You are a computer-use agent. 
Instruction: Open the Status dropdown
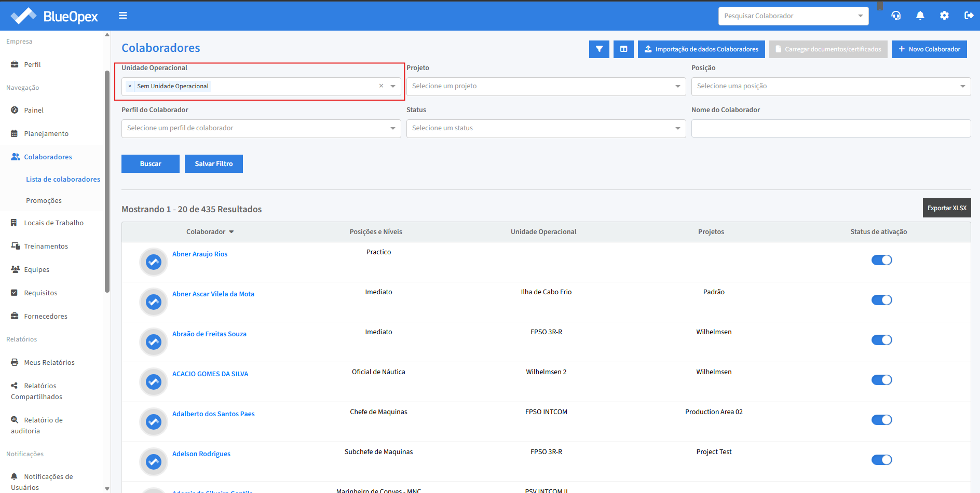(x=546, y=129)
